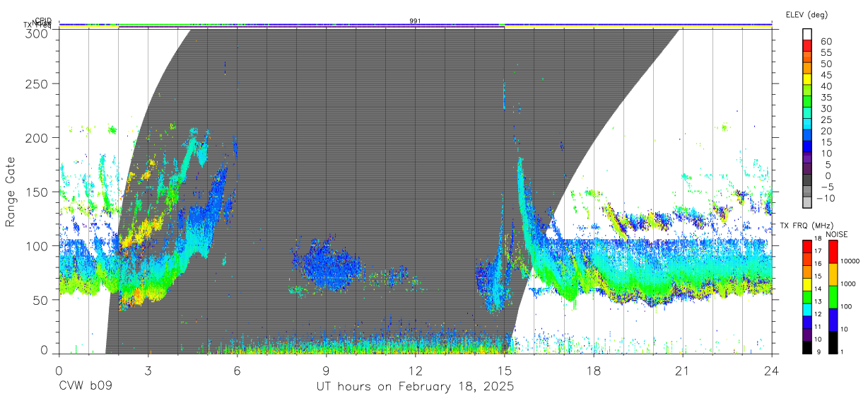Select the '150' range gate tick label
868x401 pixels.
tap(37, 192)
